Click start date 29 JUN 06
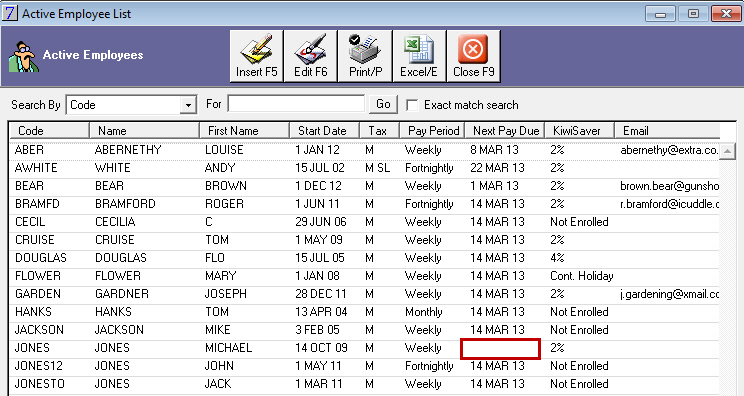This screenshot has height=396, width=744. tap(321, 222)
